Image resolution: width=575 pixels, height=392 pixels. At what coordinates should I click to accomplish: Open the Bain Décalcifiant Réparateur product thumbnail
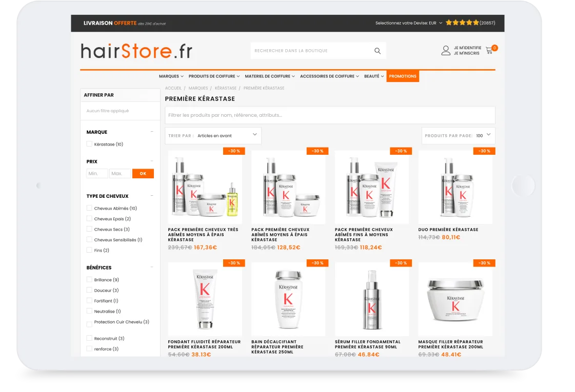(x=288, y=299)
